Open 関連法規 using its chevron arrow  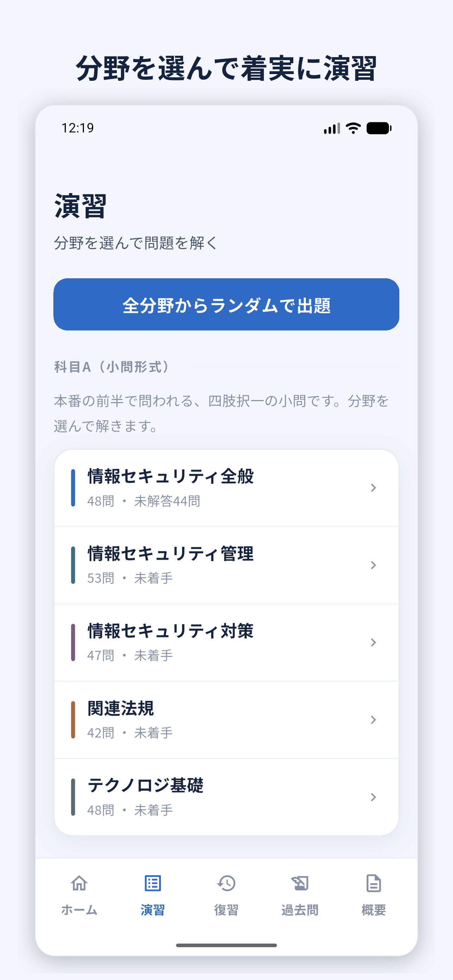(374, 719)
